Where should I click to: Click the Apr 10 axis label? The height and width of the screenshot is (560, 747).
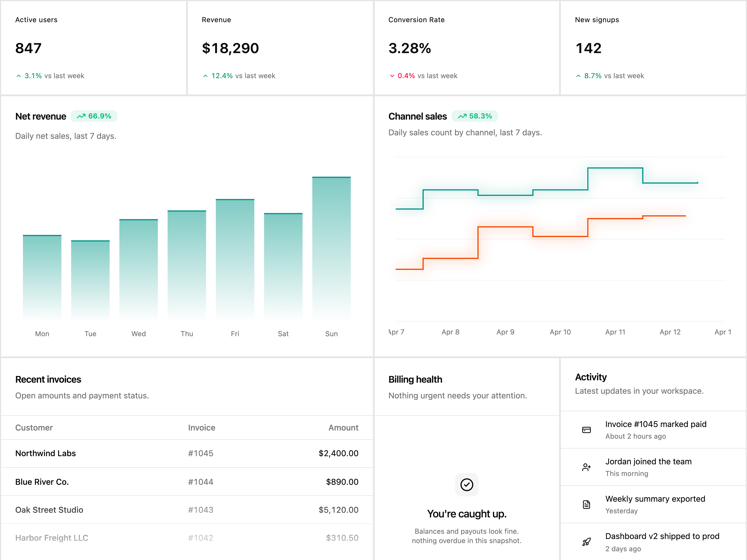click(x=560, y=332)
